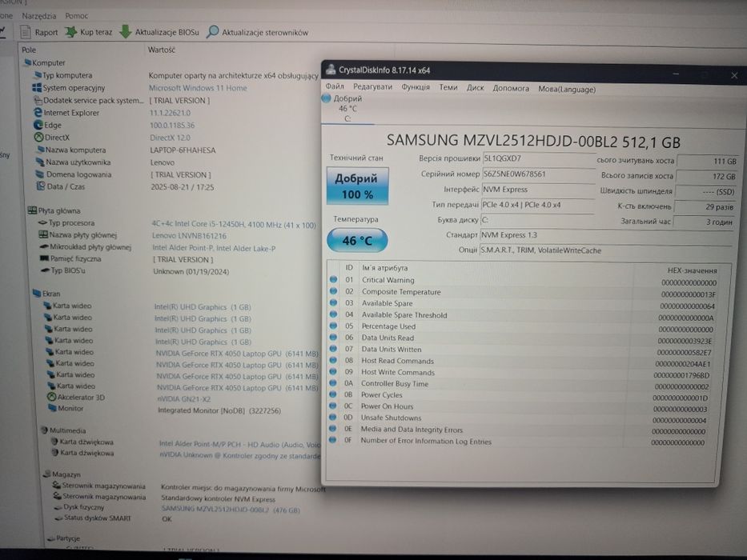
Task: Click the Komputer section icon
Action: click(x=28, y=62)
